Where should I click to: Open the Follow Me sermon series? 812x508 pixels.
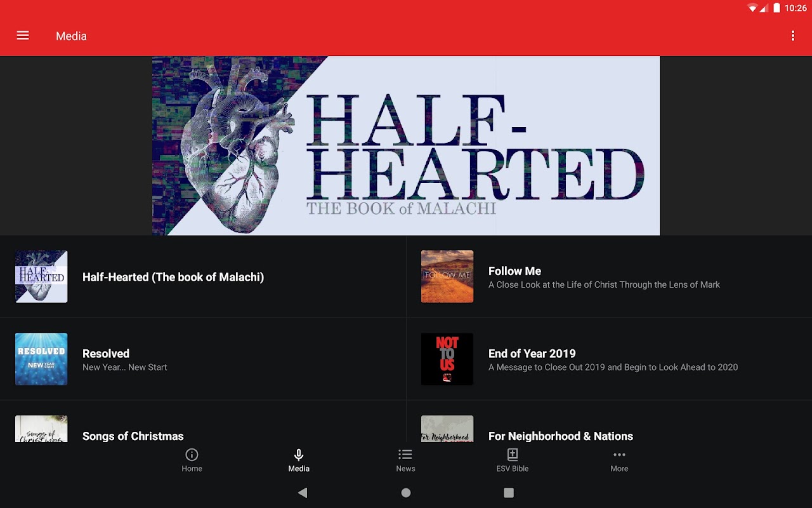(609, 277)
